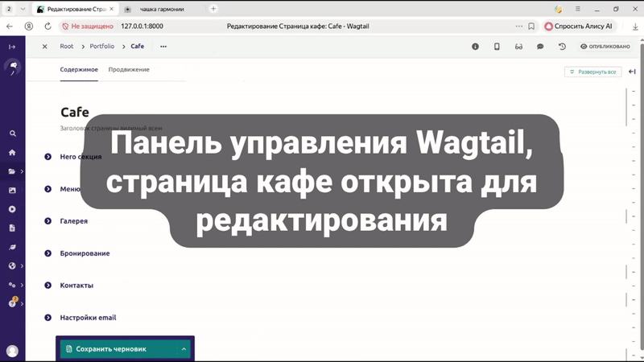Select Cafe breadcrumb item

point(137,47)
